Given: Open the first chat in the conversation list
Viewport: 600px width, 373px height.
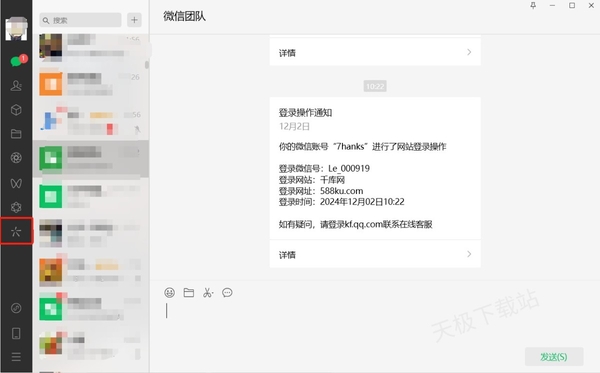Looking at the screenshot, I should (91, 47).
